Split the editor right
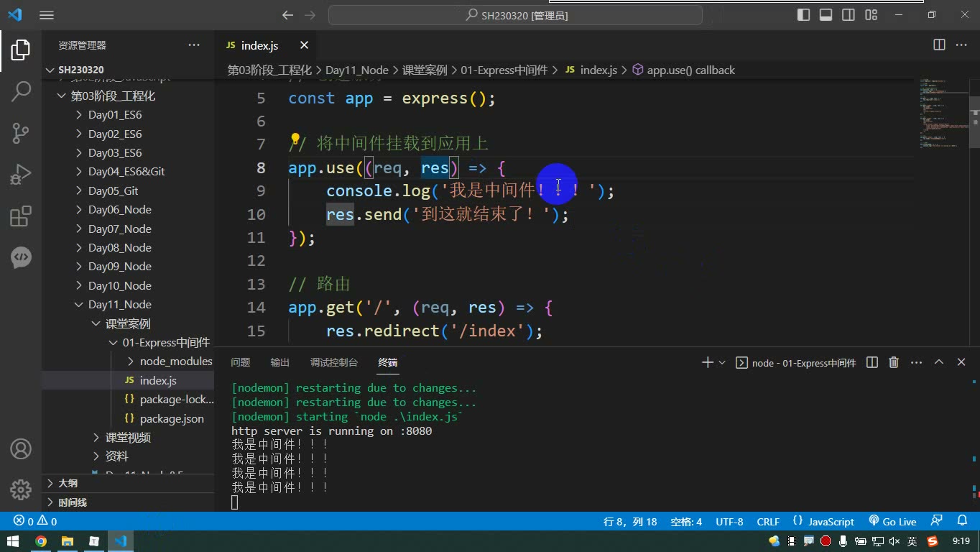This screenshot has width=980, height=552. pyautogui.click(x=939, y=45)
